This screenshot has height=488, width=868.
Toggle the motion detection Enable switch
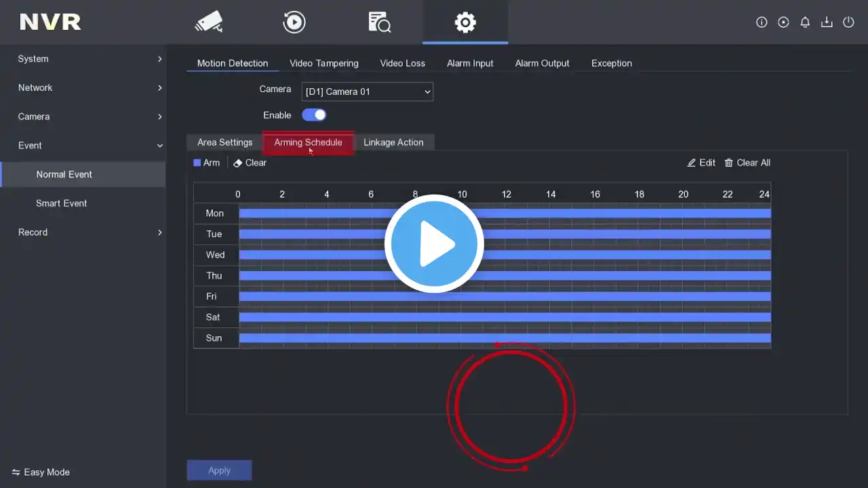click(314, 115)
